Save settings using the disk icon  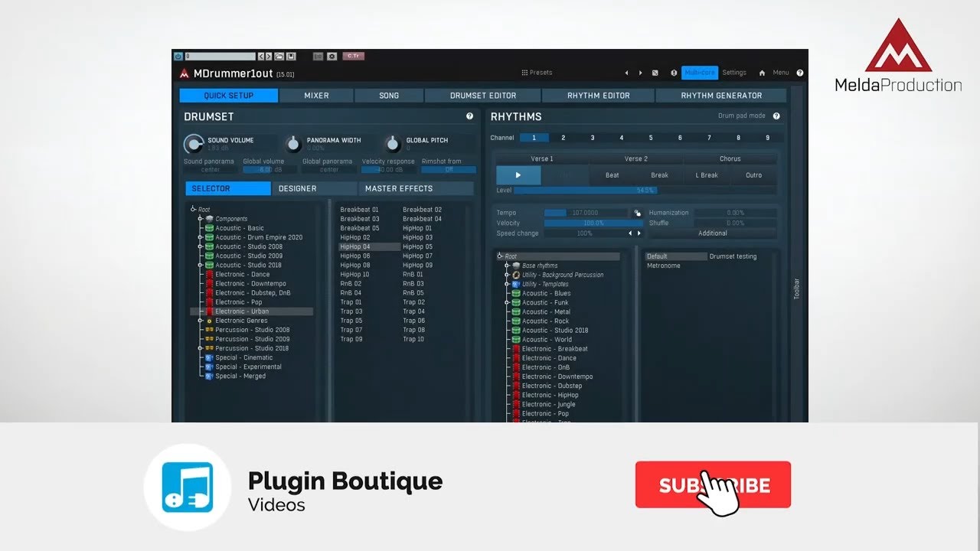(x=290, y=56)
